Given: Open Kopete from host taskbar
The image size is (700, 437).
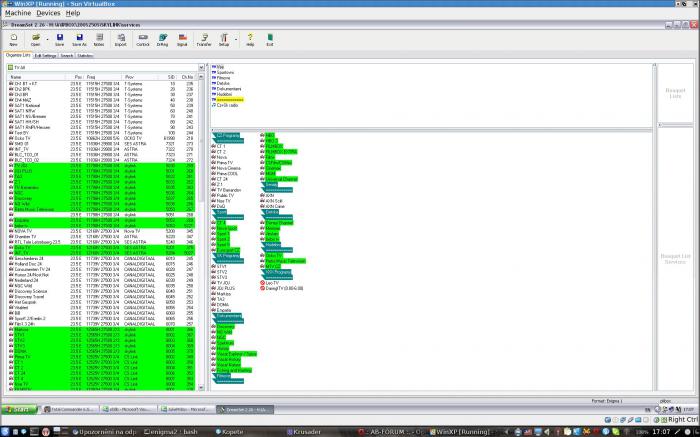Looking at the screenshot, I should coord(229,432).
